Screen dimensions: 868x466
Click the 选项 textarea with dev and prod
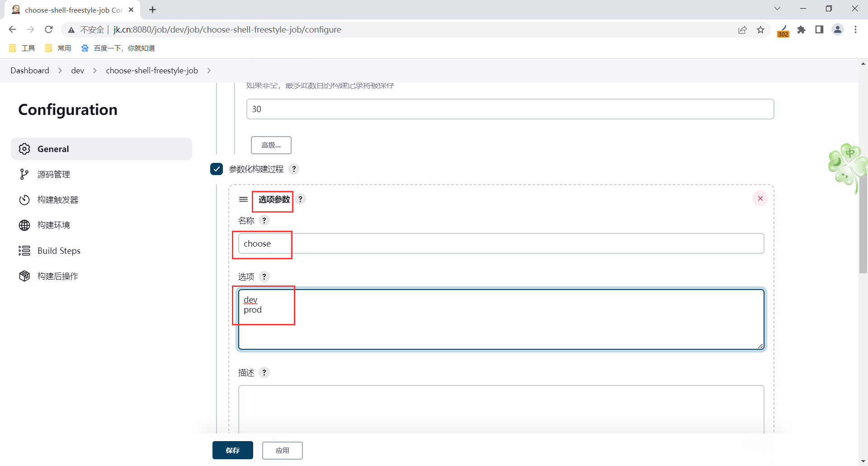[501, 319]
